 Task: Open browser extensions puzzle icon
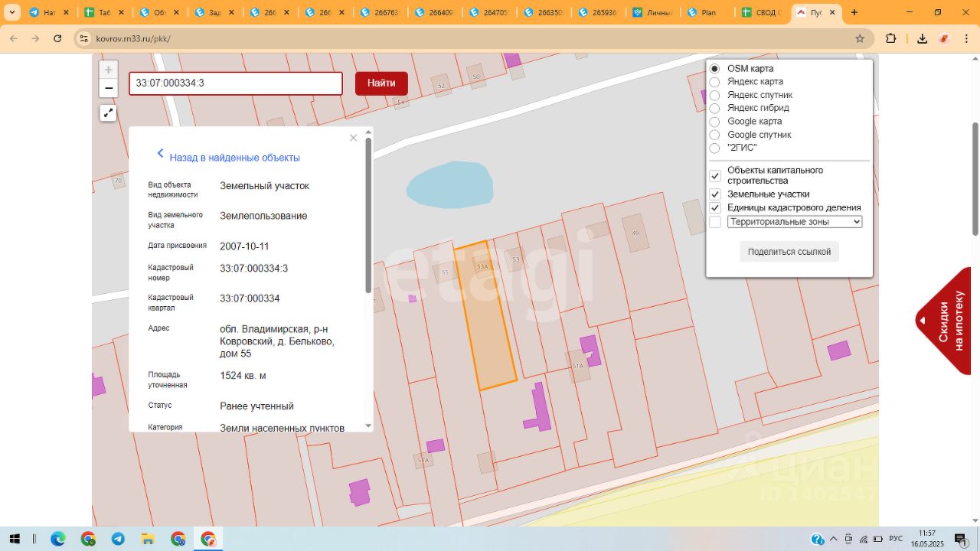coord(890,38)
